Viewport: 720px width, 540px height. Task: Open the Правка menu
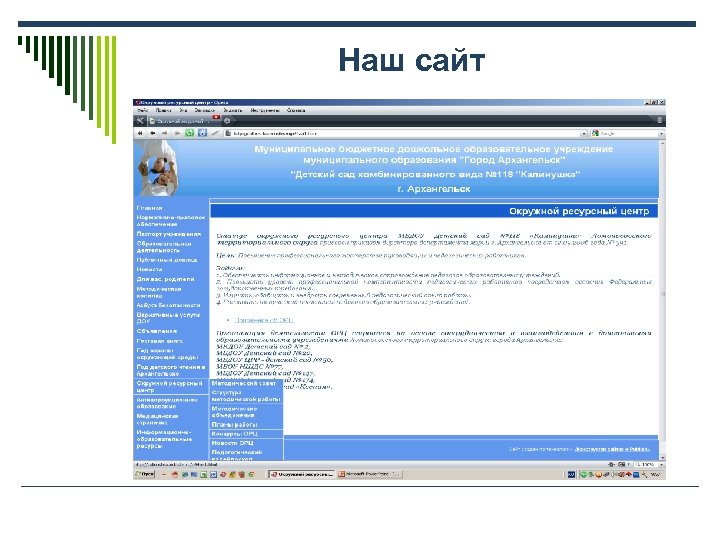click(x=163, y=111)
